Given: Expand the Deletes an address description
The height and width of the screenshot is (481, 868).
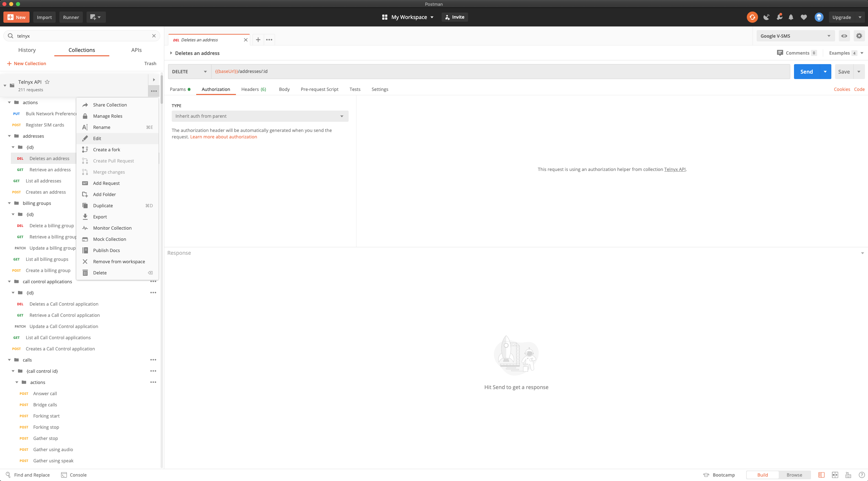Looking at the screenshot, I should point(171,53).
